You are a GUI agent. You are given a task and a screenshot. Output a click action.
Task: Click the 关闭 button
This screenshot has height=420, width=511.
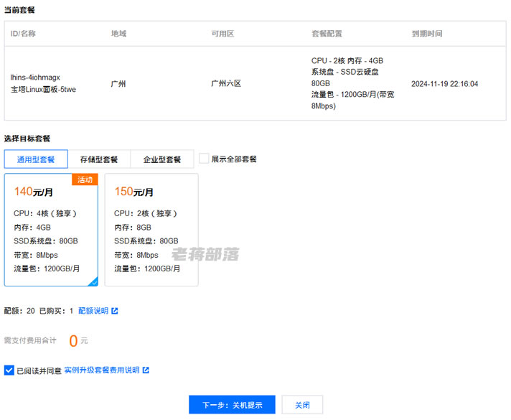coord(302,405)
